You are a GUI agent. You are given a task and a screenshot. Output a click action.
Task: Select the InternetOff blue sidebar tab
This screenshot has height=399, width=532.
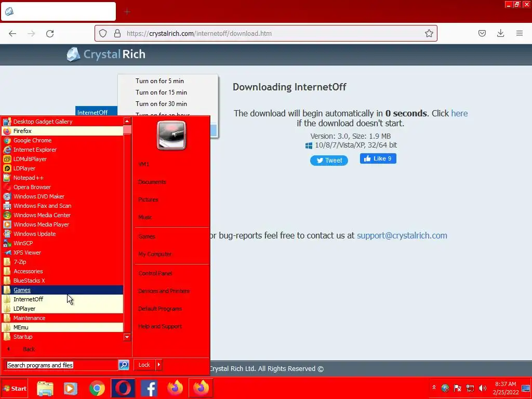point(96,112)
